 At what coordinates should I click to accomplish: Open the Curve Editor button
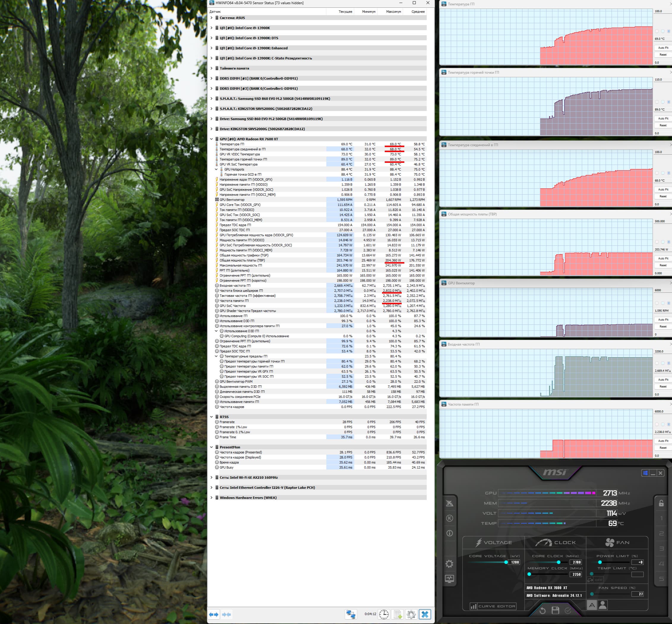click(493, 606)
